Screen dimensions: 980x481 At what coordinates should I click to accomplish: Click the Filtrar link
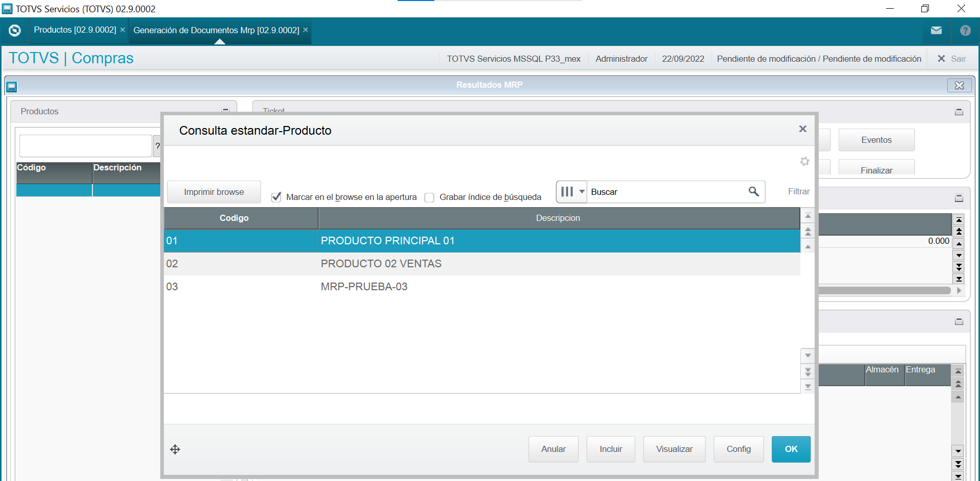click(x=799, y=191)
